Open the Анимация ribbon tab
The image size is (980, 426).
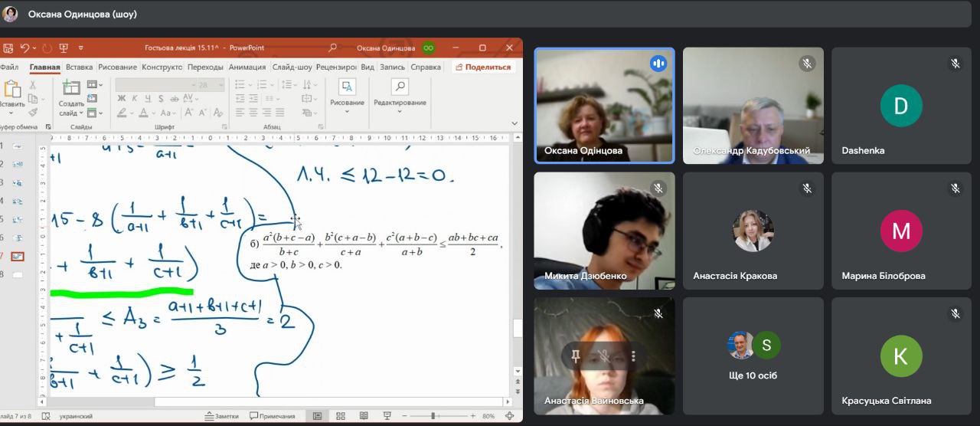click(x=247, y=67)
